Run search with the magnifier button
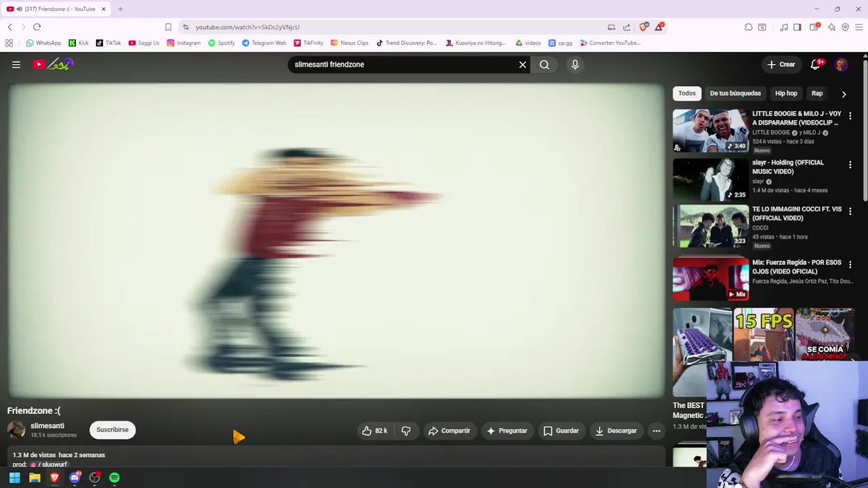 click(x=545, y=64)
